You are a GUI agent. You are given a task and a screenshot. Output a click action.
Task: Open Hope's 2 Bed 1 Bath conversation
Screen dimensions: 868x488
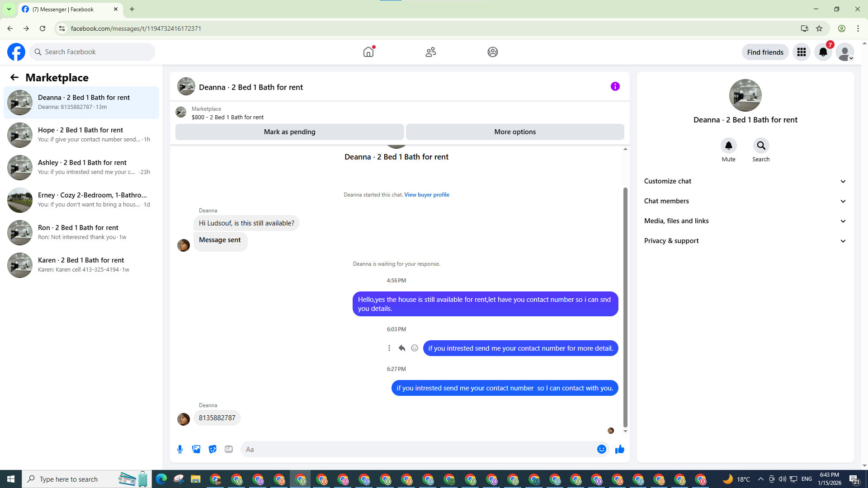click(81, 135)
